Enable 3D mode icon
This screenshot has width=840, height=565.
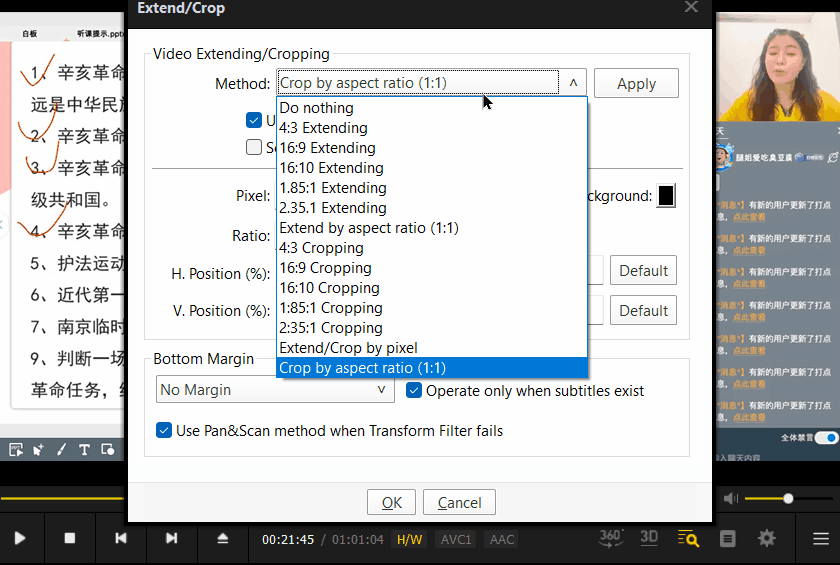(x=649, y=537)
